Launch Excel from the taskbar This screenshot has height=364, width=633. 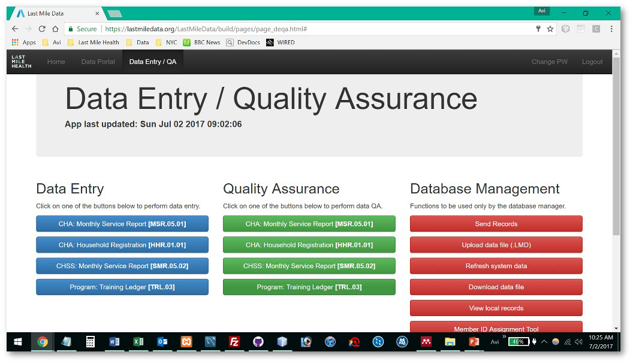[138, 342]
